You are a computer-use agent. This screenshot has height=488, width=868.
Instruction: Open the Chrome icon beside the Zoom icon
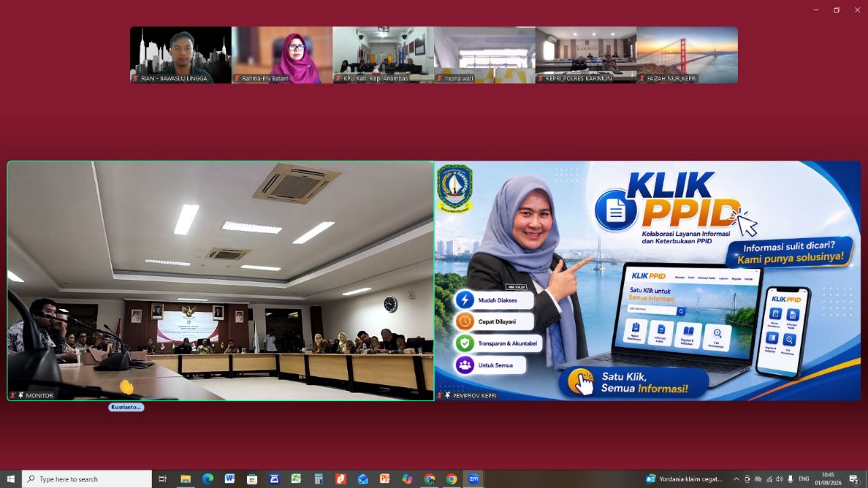(x=451, y=479)
